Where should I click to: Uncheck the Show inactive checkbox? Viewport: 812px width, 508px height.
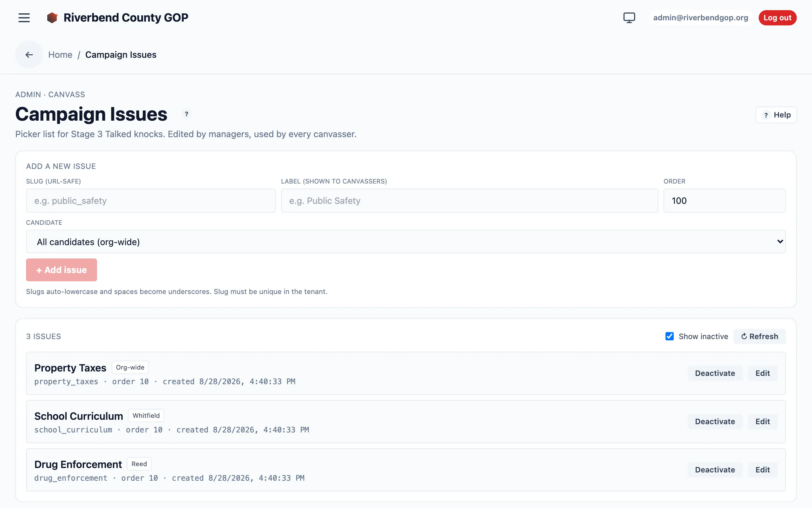click(x=669, y=336)
